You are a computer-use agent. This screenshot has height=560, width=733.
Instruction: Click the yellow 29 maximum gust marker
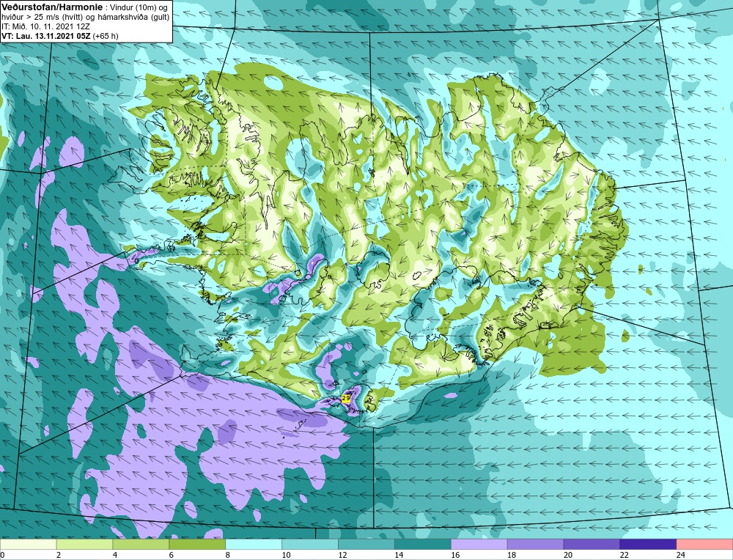click(x=346, y=398)
